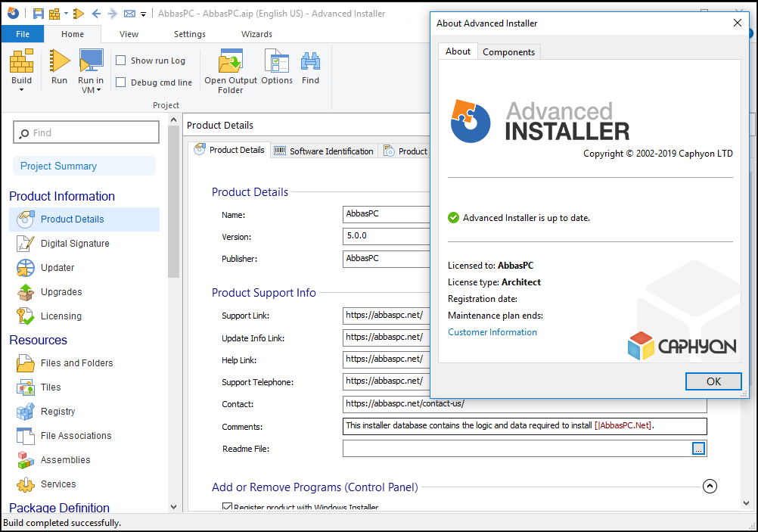This screenshot has width=758, height=532.
Task: Click the Run icon in quick access toolbar
Action: [79, 14]
